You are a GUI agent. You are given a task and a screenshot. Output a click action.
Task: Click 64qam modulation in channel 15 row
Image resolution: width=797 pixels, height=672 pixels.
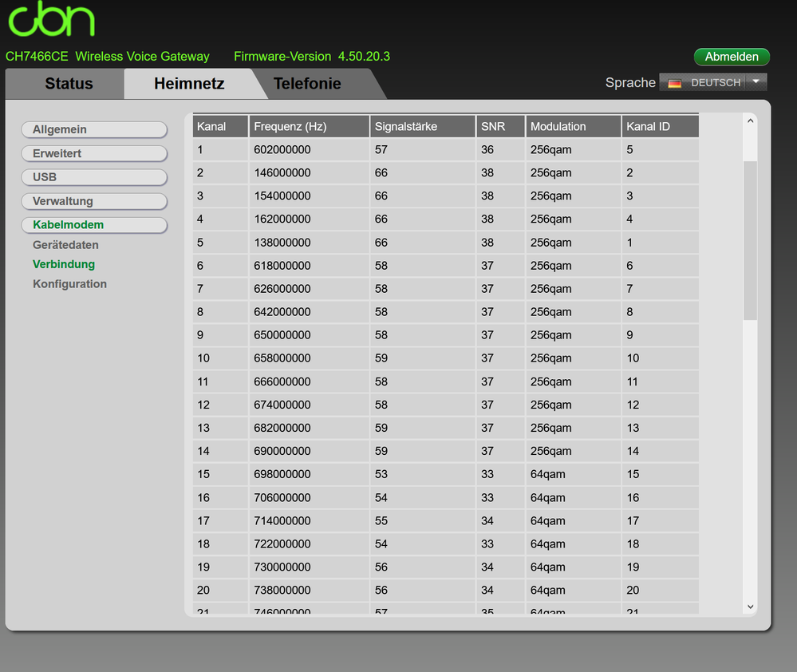pyautogui.click(x=574, y=474)
